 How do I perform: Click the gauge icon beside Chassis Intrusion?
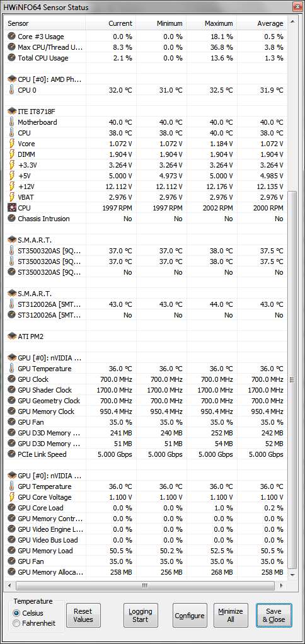11,219
